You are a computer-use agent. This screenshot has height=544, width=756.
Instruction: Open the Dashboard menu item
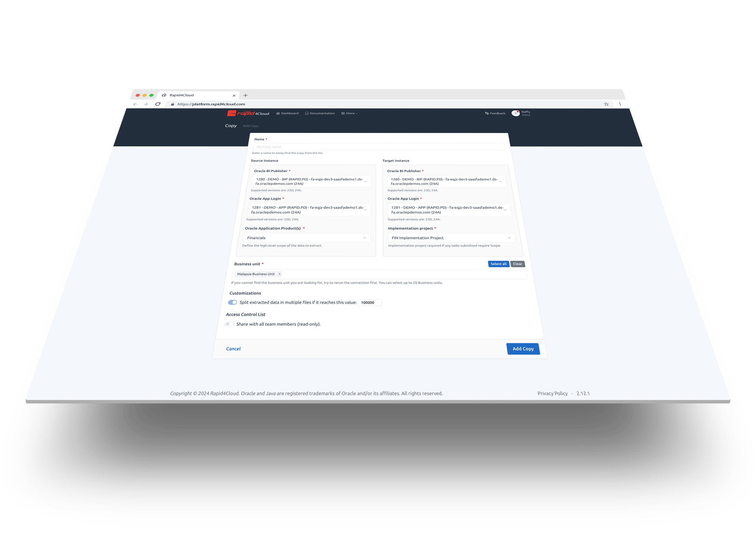pyautogui.click(x=289, y=113)
